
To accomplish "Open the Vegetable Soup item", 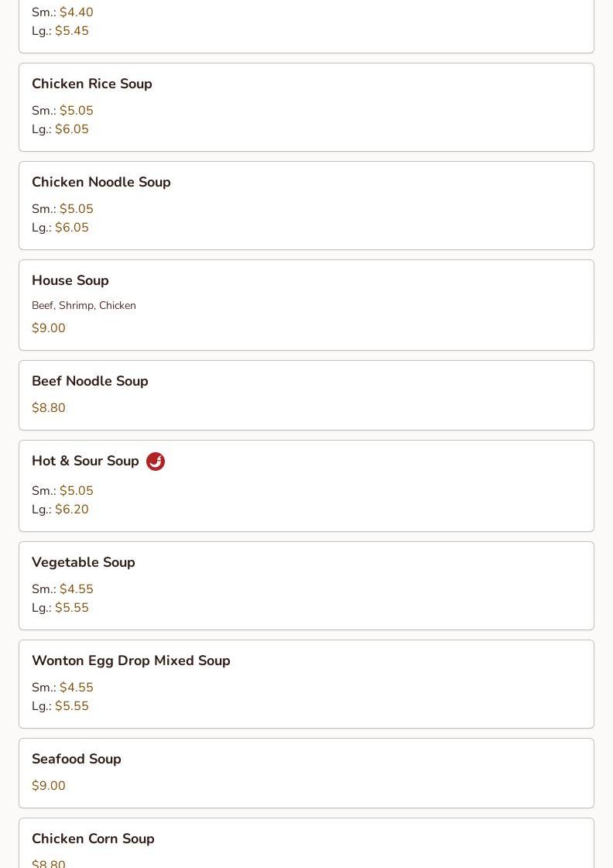I will click(x=306, y=585).
